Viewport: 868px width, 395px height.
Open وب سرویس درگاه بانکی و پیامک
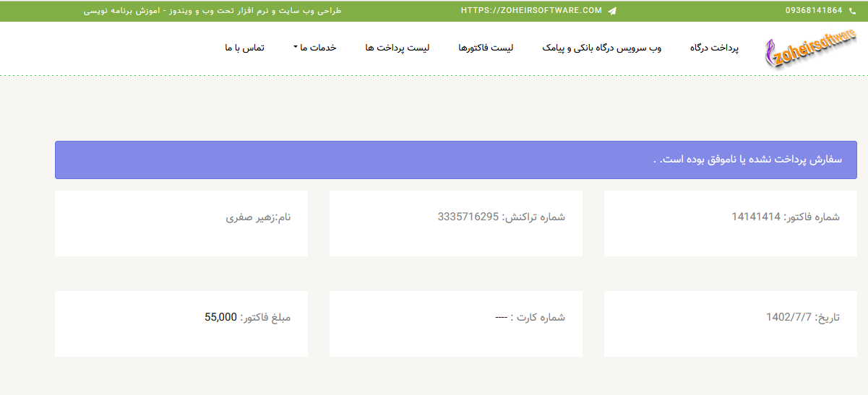point(602,48)
